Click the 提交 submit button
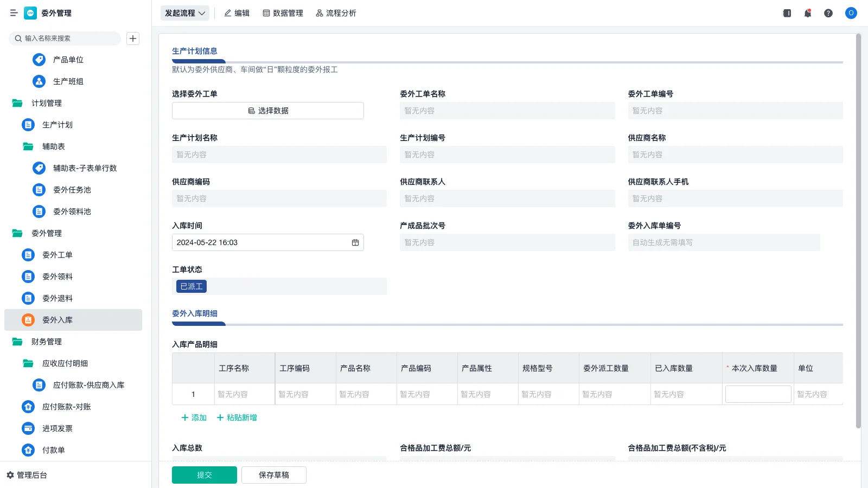This screenshot has width=868, height=488. tap(204, 474)
